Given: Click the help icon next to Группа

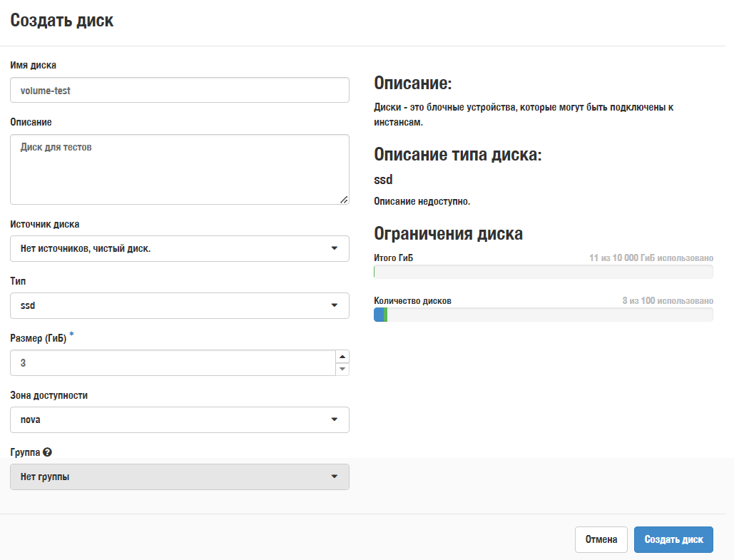Looking at the screenshot, I should tap(48, 452).
